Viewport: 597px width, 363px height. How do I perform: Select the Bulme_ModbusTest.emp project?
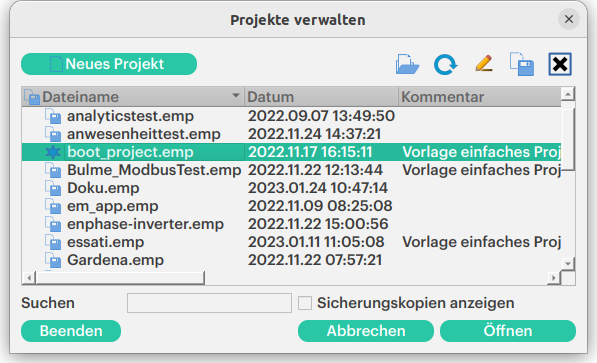(291, 170)
